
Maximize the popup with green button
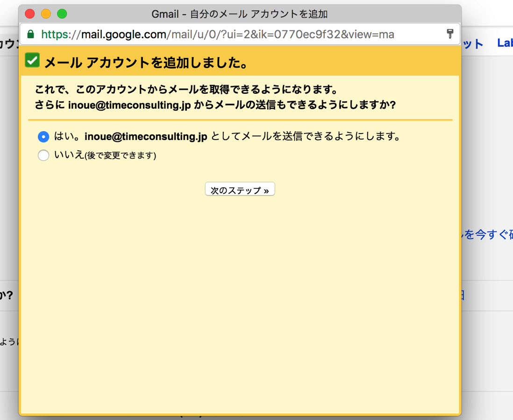pyautogui.click(x=62, y=14)
